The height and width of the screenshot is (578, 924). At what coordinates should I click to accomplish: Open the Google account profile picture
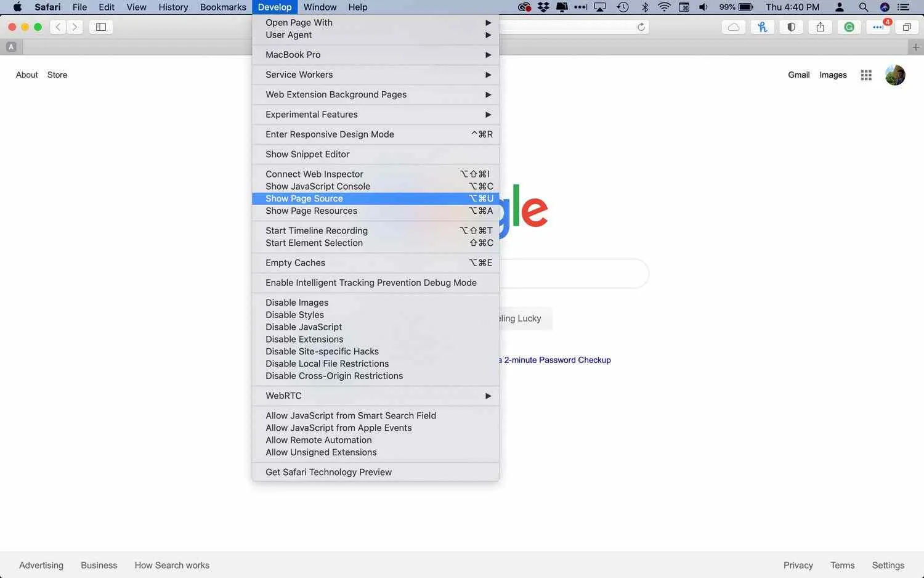click(x=895, y=75)
